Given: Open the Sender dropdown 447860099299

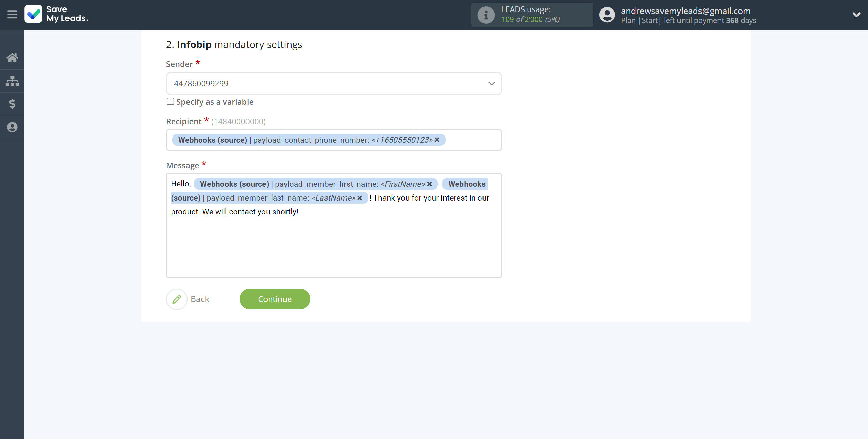Looking at the screenshot, I should click(x=334, y=83).
